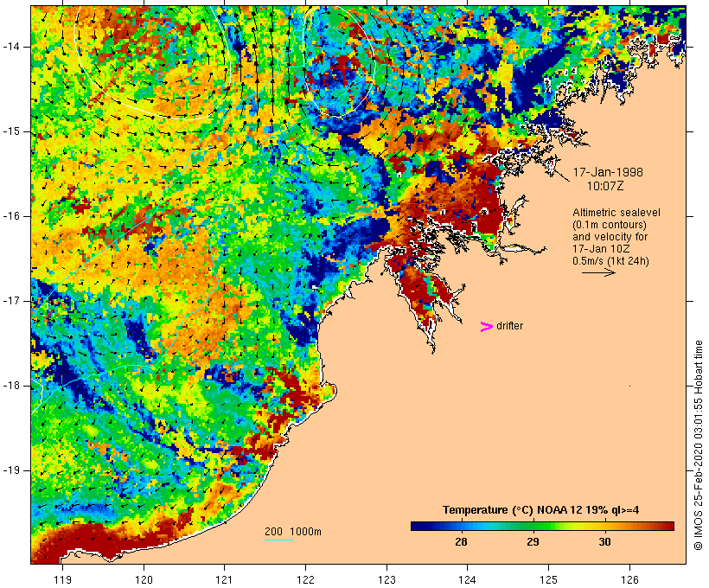Viewport: 709px width, 588px height.
Task: Click the temperature colorbar title text
Action: click(x=540, y=510)
